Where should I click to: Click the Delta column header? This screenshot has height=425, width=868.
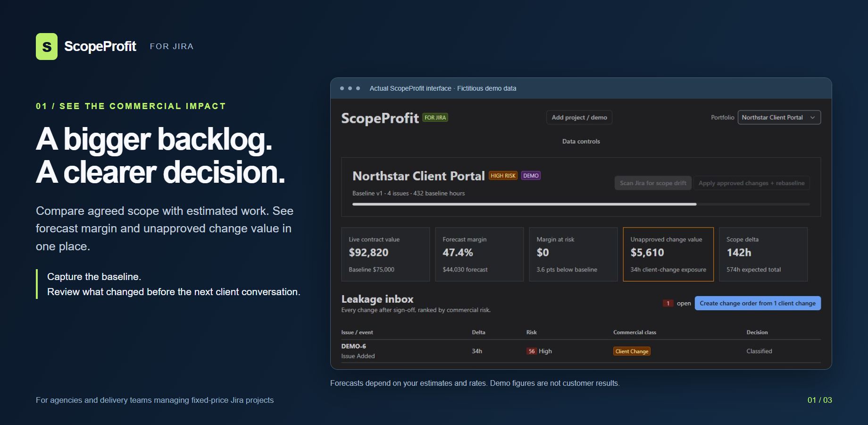pyautogui.click(x=478, y=332)
